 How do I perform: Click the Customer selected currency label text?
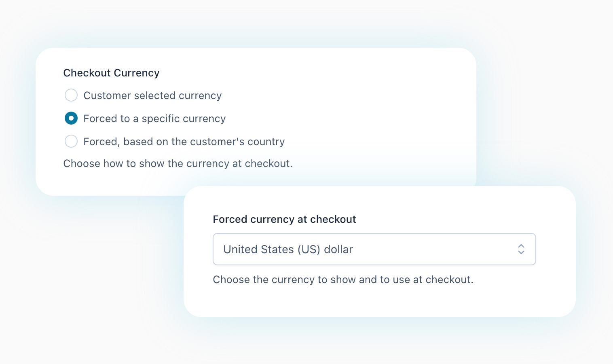tap(152, 95)
